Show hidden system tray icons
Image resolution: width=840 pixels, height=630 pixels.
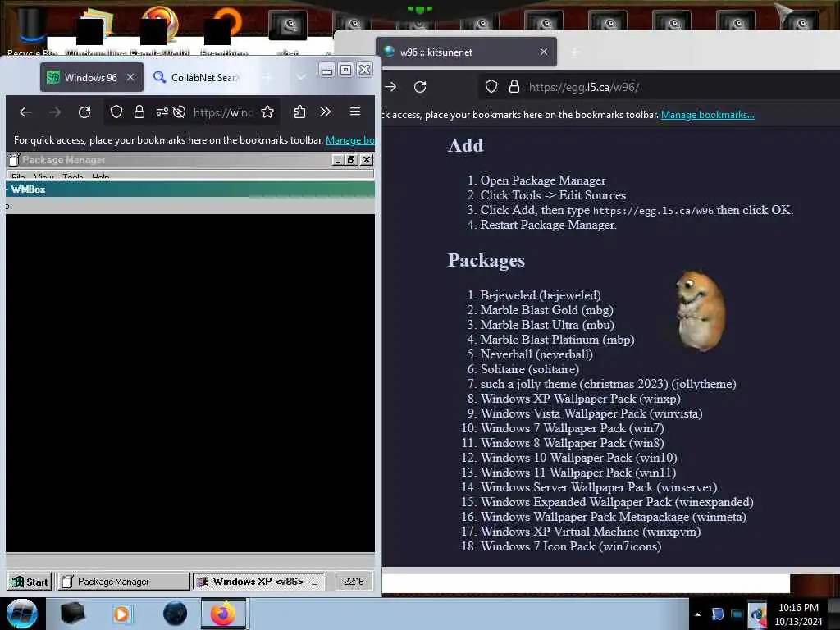point(697,614)
